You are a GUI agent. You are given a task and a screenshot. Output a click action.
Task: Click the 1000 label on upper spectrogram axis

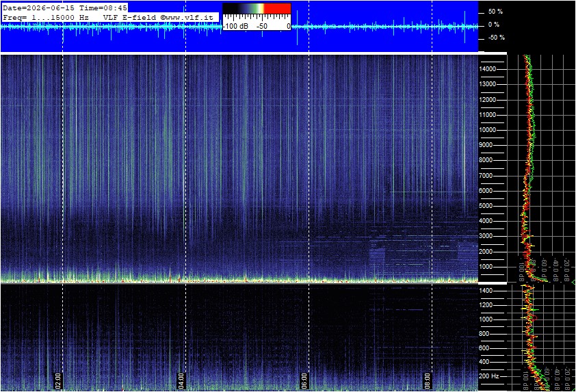click(x=486, y=267)
